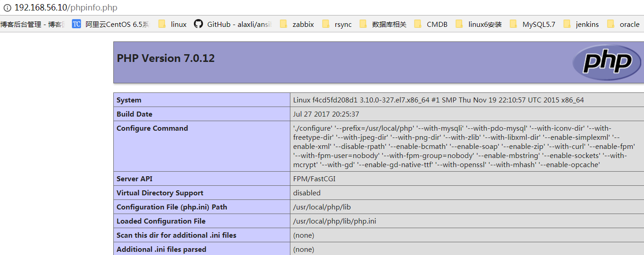
Task: Click the Build Date value cell
Action: (x=326, y=114)
